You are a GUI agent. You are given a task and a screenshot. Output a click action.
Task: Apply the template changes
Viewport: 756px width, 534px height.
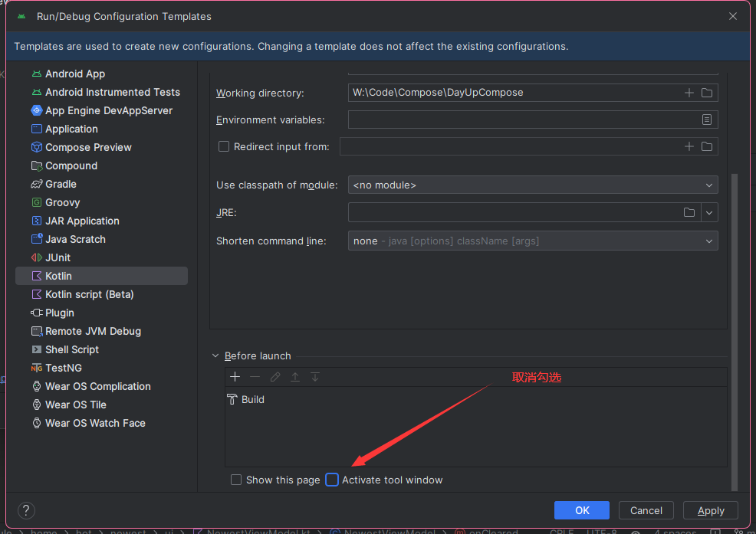pyautogui.click(x=710, y=510)
